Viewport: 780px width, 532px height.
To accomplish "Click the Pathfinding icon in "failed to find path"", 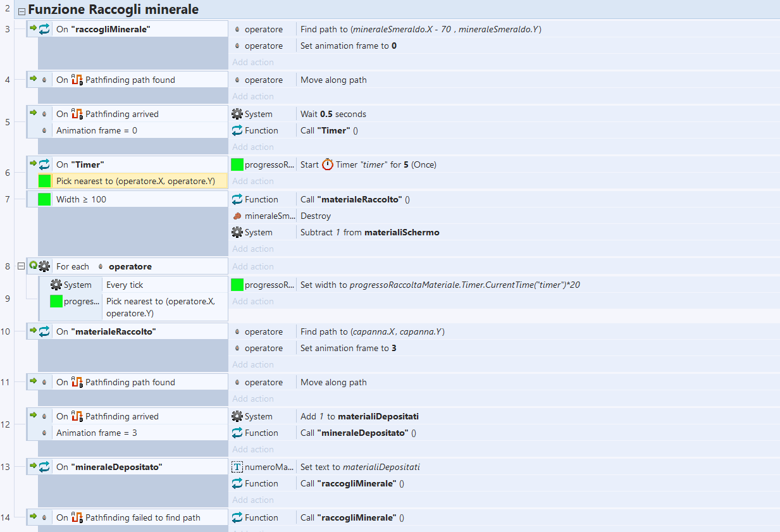I will click(77, 517).
